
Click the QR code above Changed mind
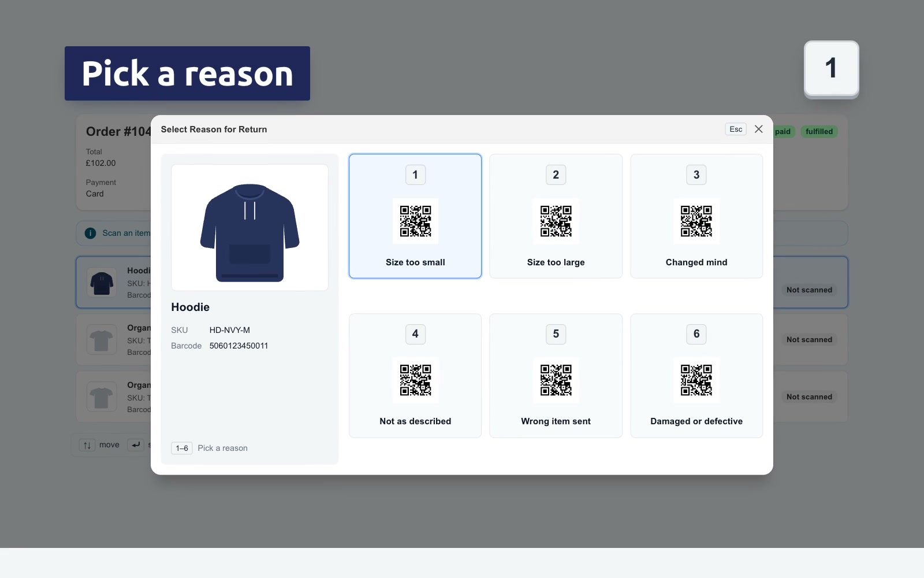(x=696, y=221)
